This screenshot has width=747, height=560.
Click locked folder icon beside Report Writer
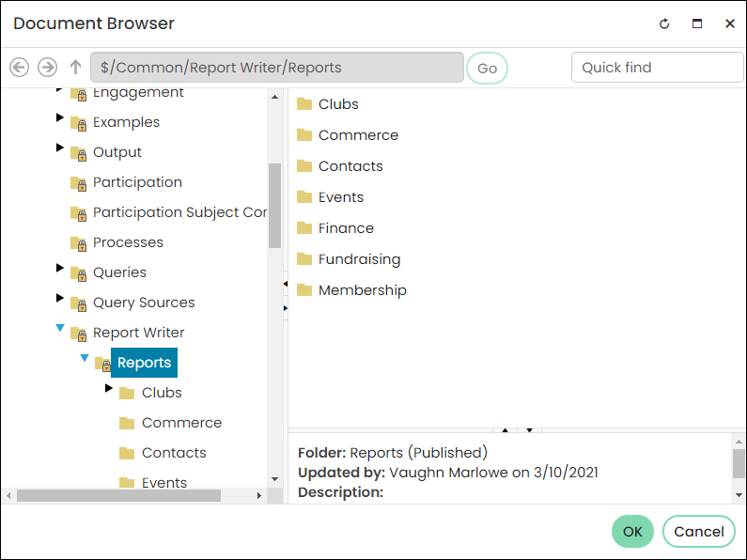[x=78, y=334]
